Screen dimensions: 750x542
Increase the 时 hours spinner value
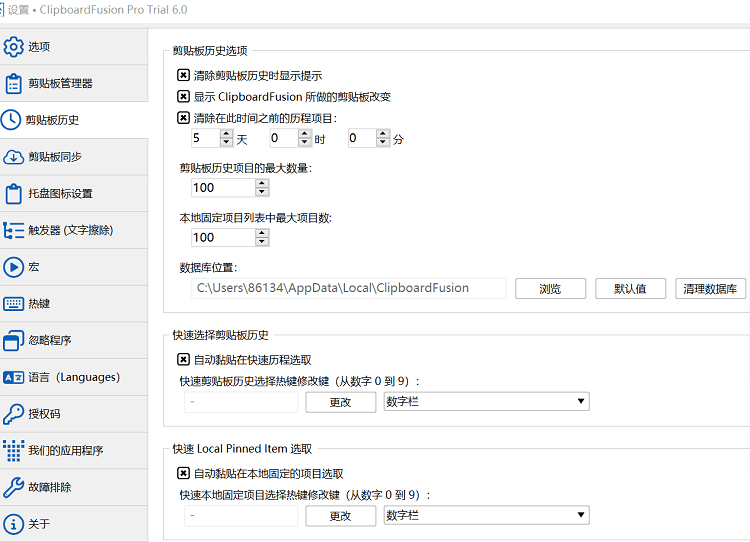point(305,134)
